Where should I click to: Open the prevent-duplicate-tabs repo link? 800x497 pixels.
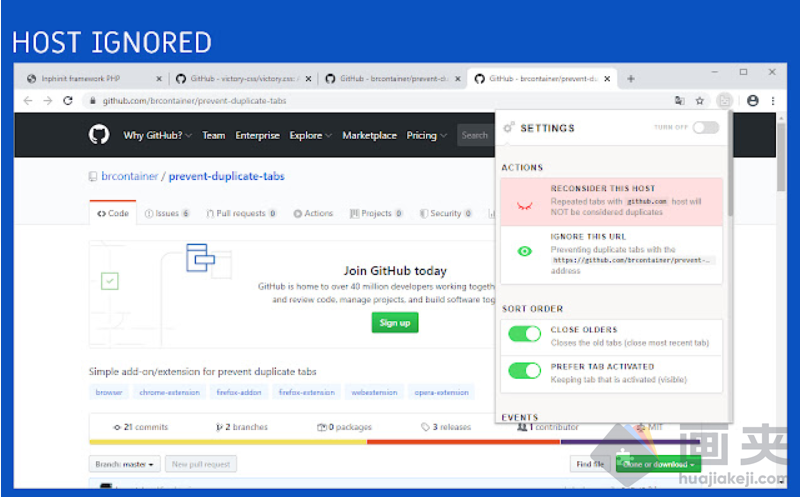click(x=227, y=176)
